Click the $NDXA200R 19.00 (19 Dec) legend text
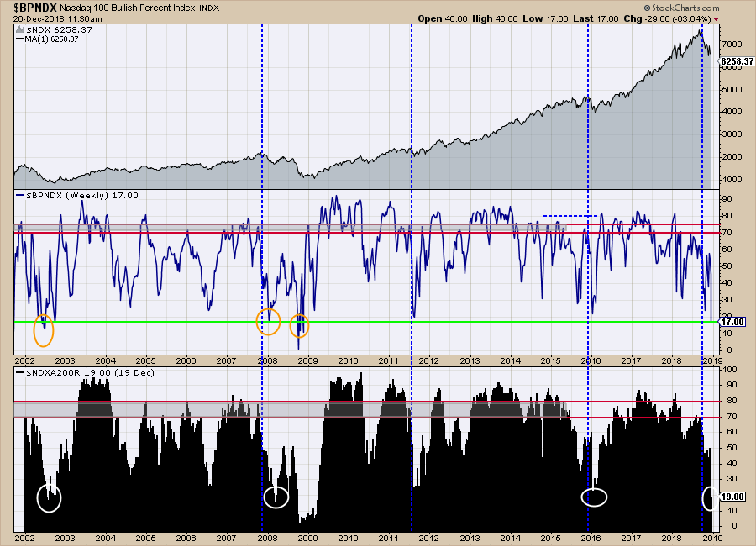This screenshot has width=756, height=547. [x=90, y=373]
